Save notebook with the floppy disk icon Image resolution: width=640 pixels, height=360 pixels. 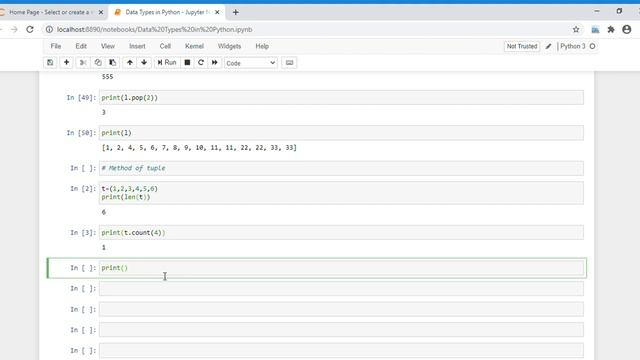click(x=50, y=62)
